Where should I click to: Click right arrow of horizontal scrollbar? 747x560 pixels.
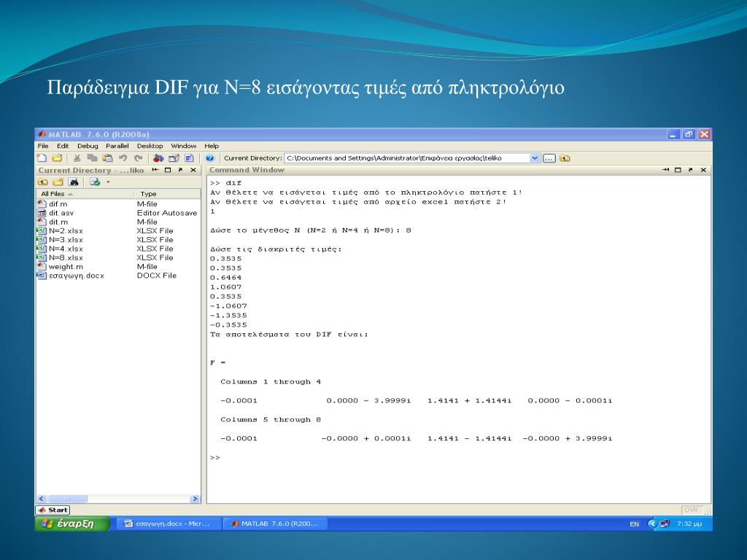tap(194, 499)
